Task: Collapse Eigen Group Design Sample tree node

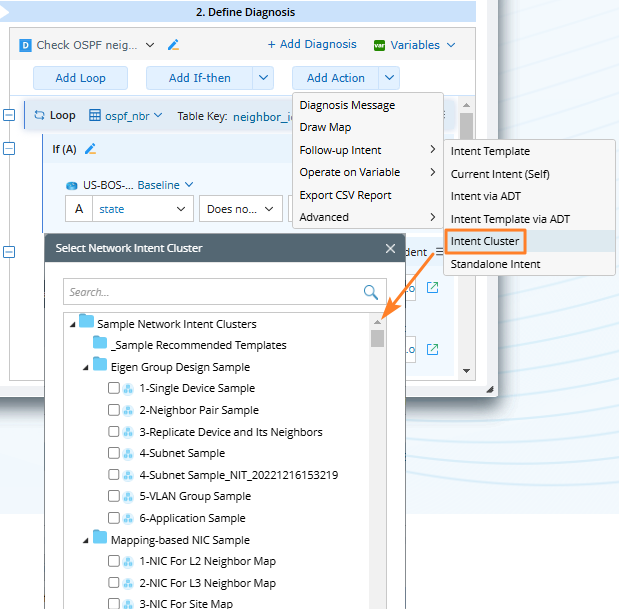Action: [x=86, y=368]
